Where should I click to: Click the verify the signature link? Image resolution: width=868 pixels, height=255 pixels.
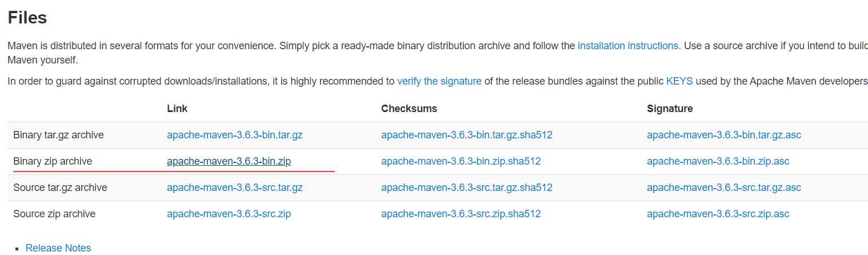(439, 81)
